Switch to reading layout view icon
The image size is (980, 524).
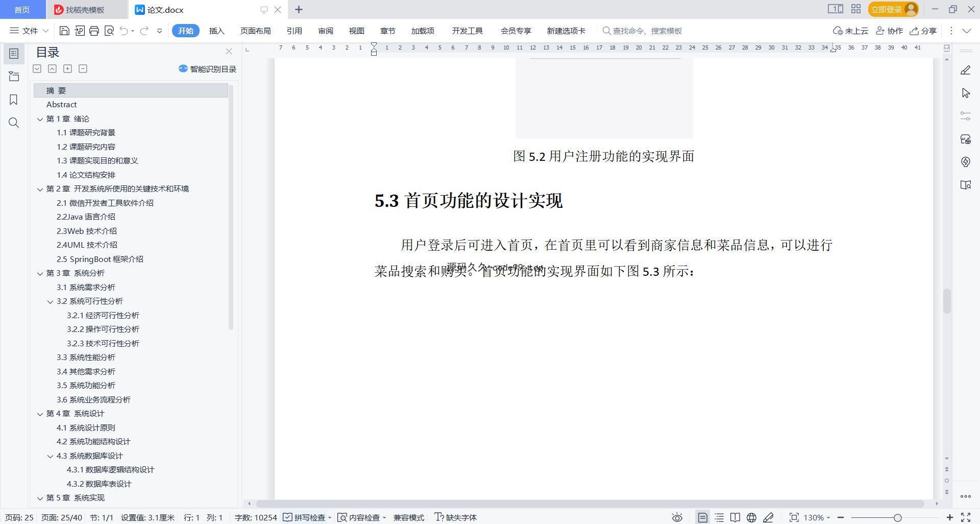[x=735, y=517]
